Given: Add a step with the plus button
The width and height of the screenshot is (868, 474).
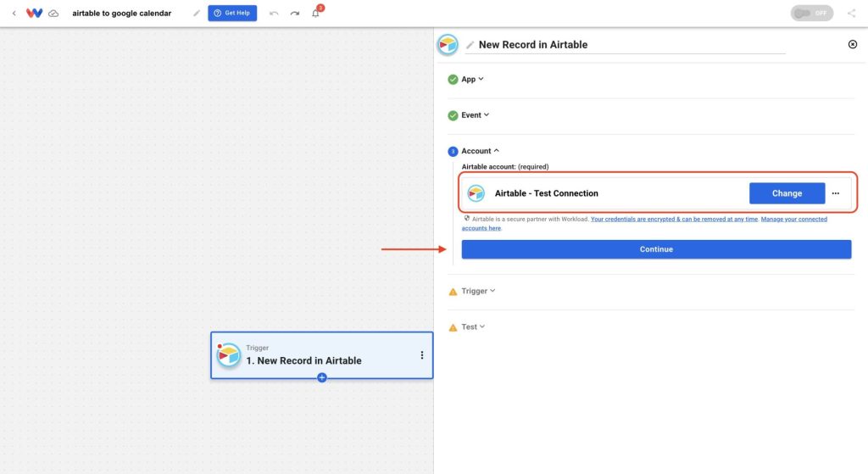Looking at the screenshot, I should click(321, 377).
